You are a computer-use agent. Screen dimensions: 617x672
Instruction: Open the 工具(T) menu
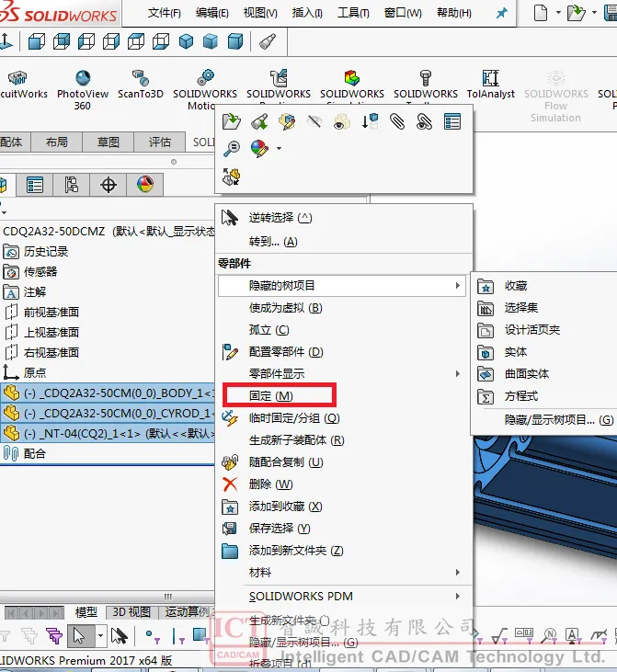click(x=353, y=13)
